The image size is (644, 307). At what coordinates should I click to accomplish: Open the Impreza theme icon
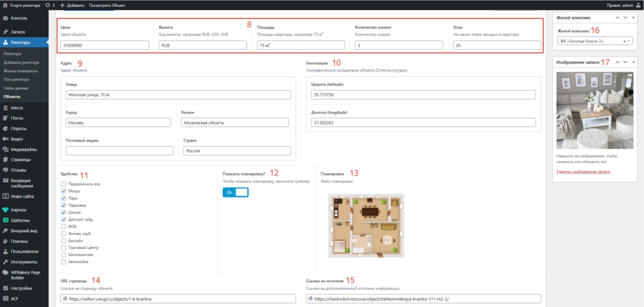tap(5, 209)
